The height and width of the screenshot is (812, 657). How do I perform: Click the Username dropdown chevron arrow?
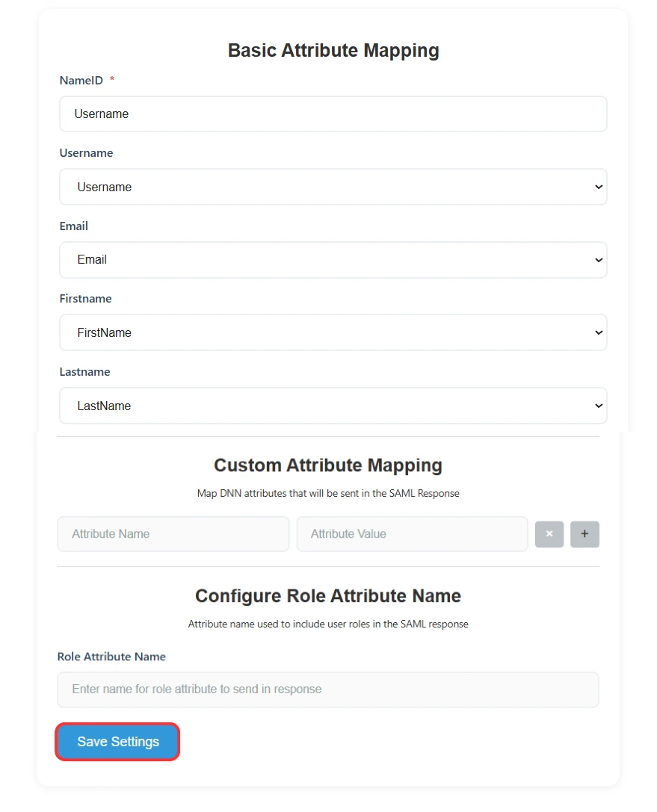click(597, 187)
